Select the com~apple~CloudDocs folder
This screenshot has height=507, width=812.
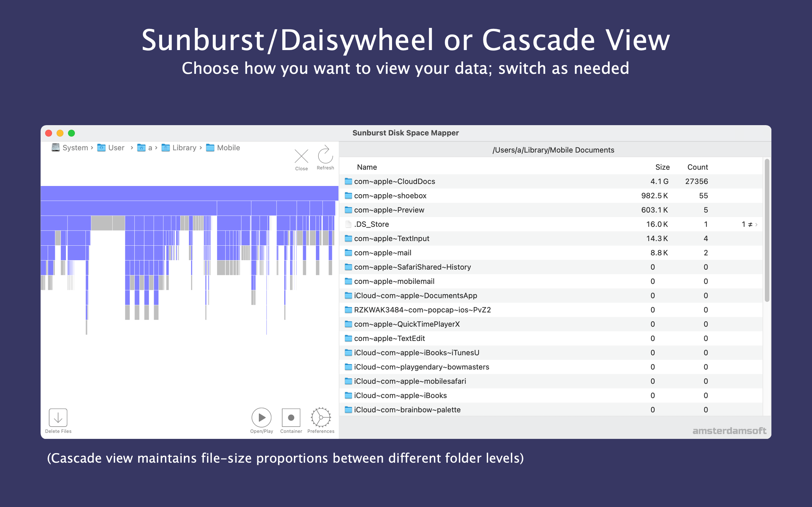551,181
